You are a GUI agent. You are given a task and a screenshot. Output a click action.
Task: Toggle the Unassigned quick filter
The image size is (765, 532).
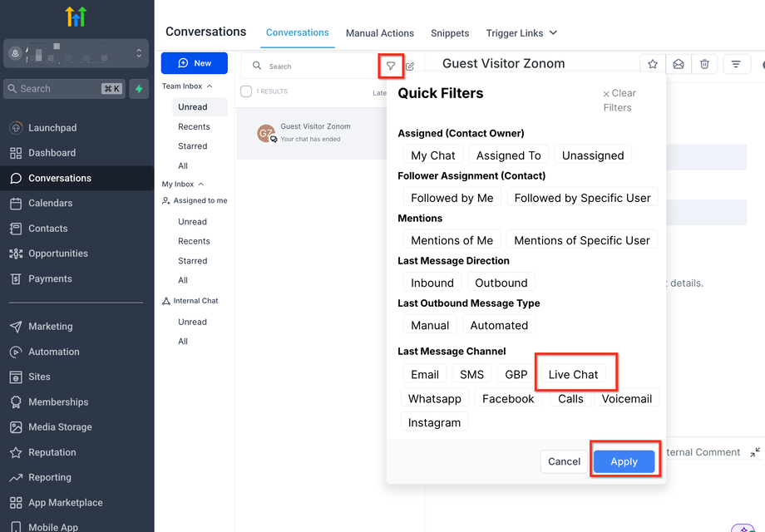point(593,155)
